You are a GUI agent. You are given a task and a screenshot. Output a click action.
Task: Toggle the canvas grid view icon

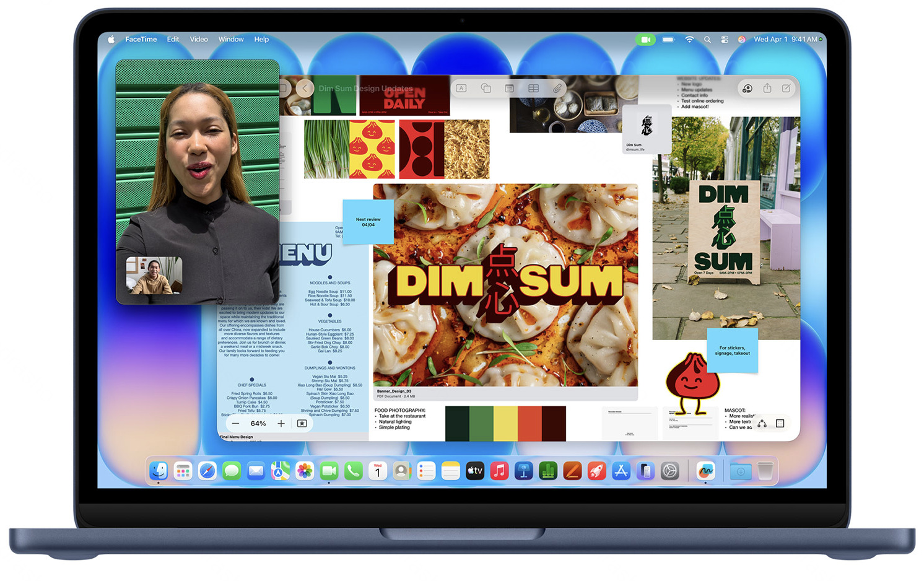780,424
